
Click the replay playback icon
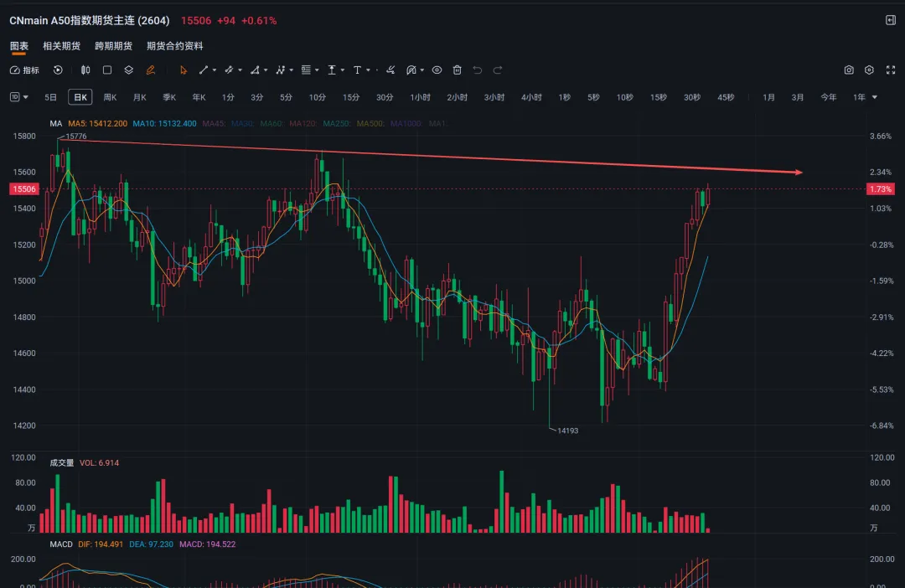tap(58, 70)
